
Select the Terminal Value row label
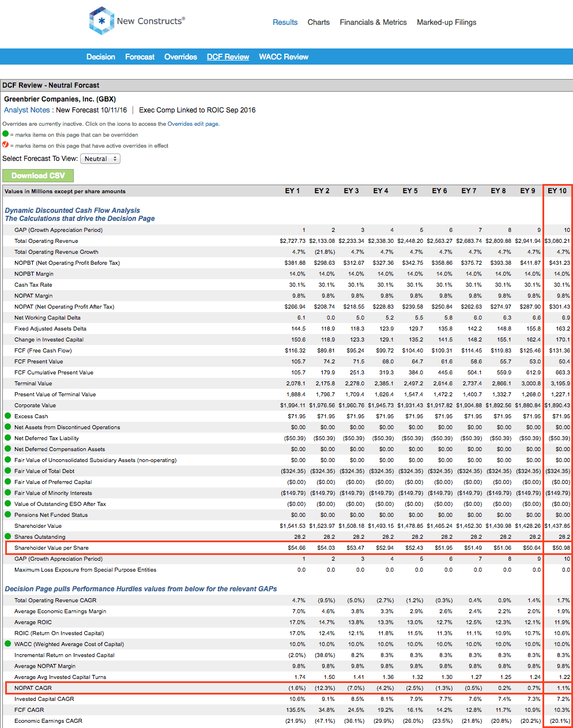click(33, 384)
